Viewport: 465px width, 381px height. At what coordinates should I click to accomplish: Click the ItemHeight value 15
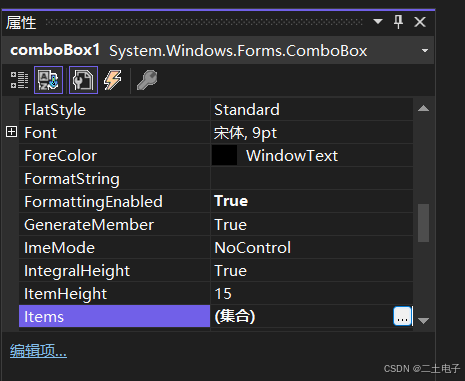pyautogui.click(x=223, y=294)
